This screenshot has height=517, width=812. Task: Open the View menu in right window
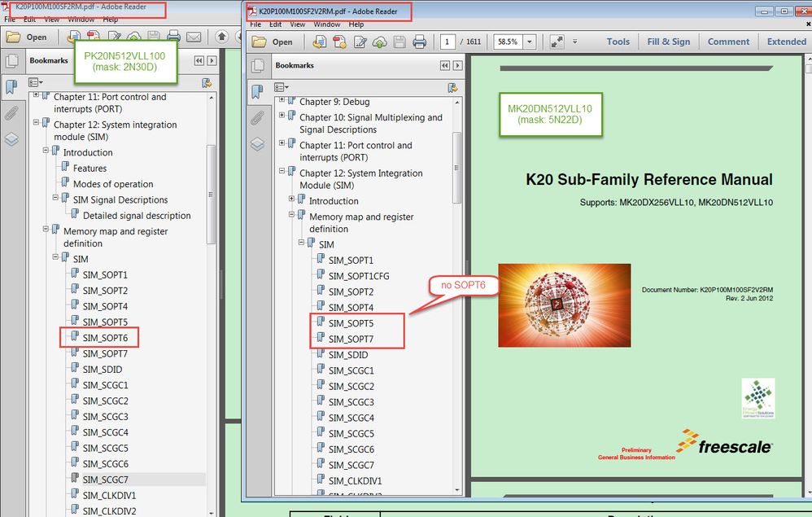(x=297, y=24)
